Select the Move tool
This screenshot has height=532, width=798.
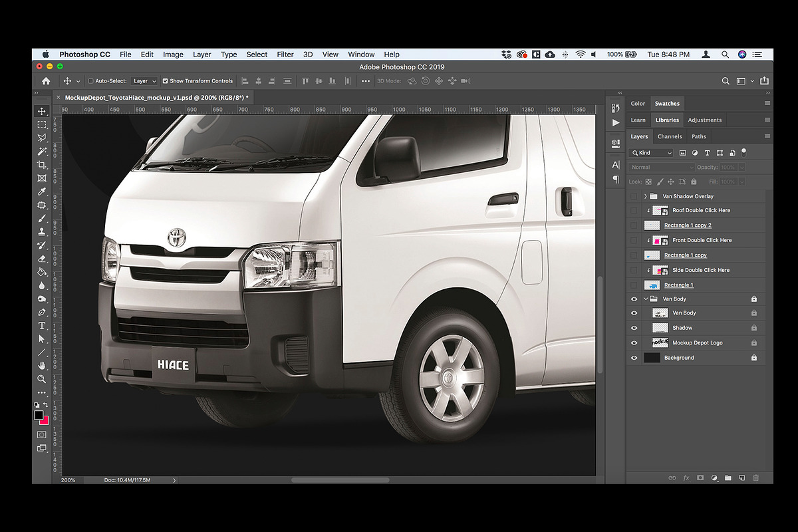coord(42,111)
